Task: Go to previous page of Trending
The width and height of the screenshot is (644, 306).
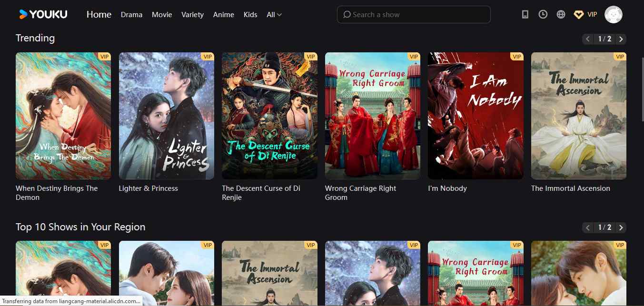Action: pos(588,39)
